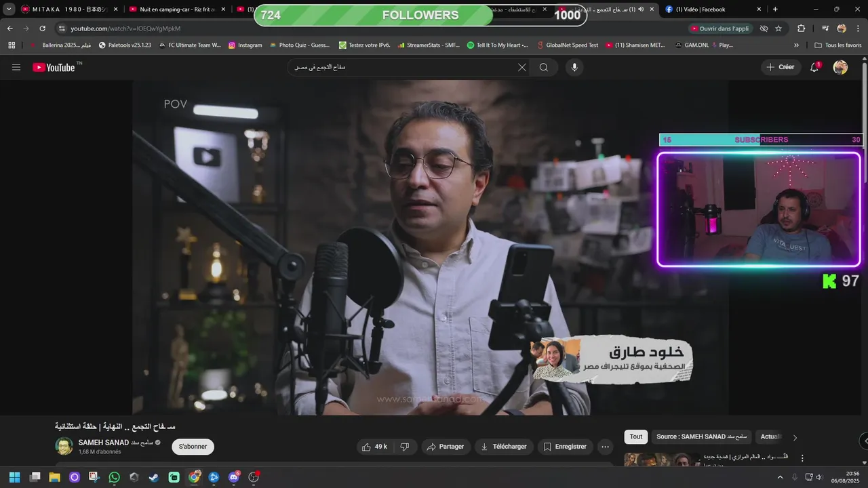Close the Vidéo Facebook tab
Image resolution: width=868 pixels, height=488 pixels.
click(759, 9)
